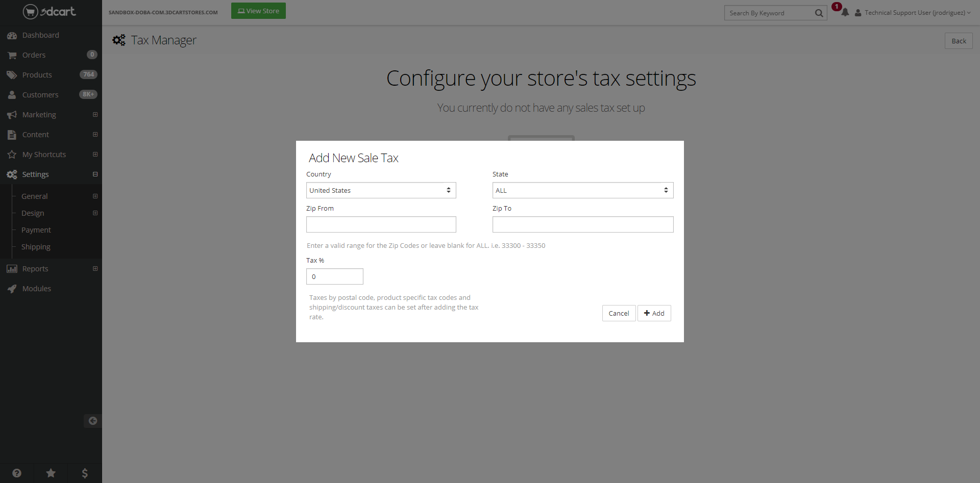Cancel the Add New Sale Tax dialog
The height and width of the screenshot is (483, 980).
point(619,313)
